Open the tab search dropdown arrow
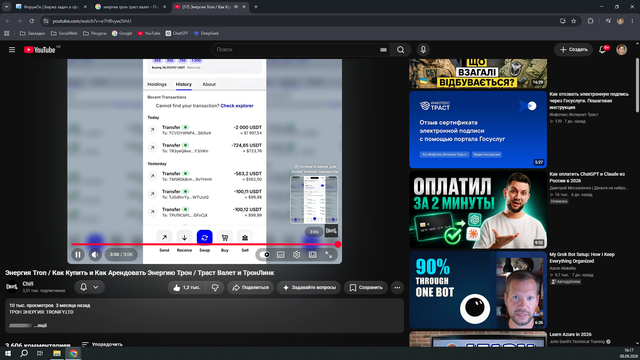The image size is (640, 360). point(7,7)
